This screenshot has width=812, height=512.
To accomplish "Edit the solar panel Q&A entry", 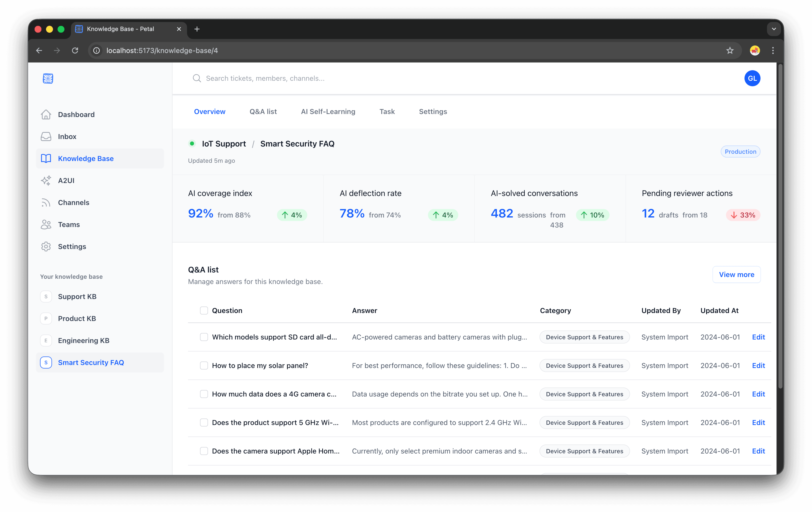I will [x=758, y=365].
